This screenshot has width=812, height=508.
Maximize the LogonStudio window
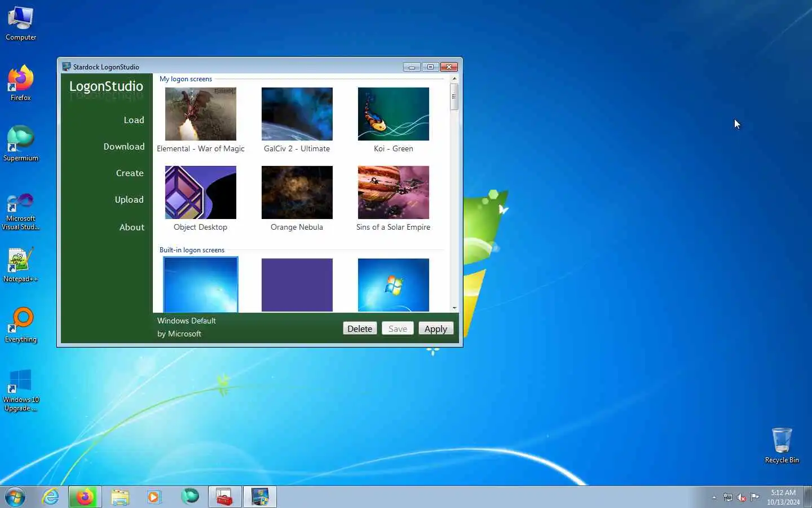click(430, 67)
